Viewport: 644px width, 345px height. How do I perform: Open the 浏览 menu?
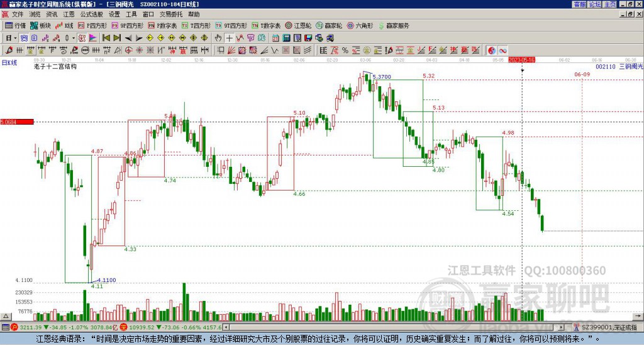point(35,14)
